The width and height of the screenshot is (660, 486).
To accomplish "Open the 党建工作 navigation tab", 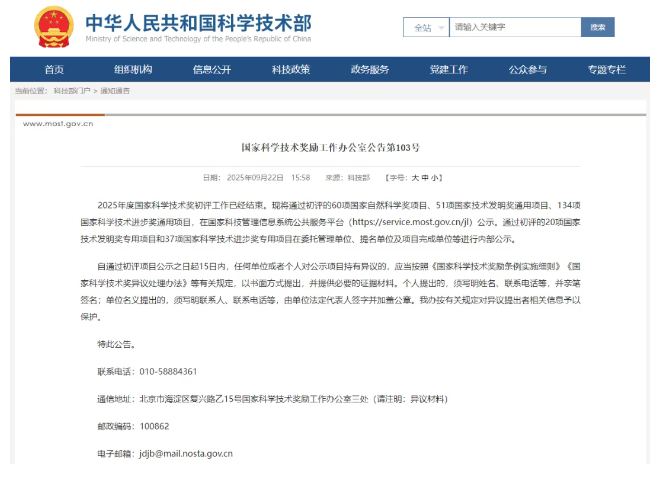I will (449, 69).
